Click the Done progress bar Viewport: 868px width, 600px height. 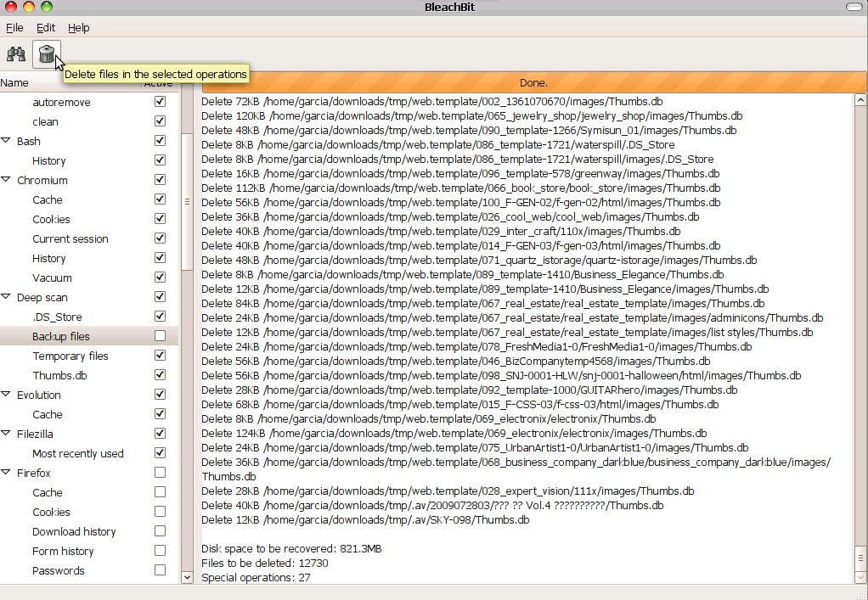click(533, 82)
